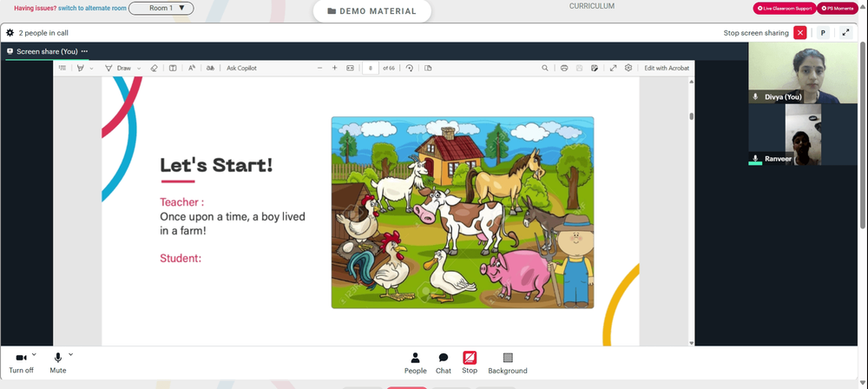The width and height of the screenshot is (868, 389).
Task: Click the "Teacher :" label in slide
Action: [182, 202]
